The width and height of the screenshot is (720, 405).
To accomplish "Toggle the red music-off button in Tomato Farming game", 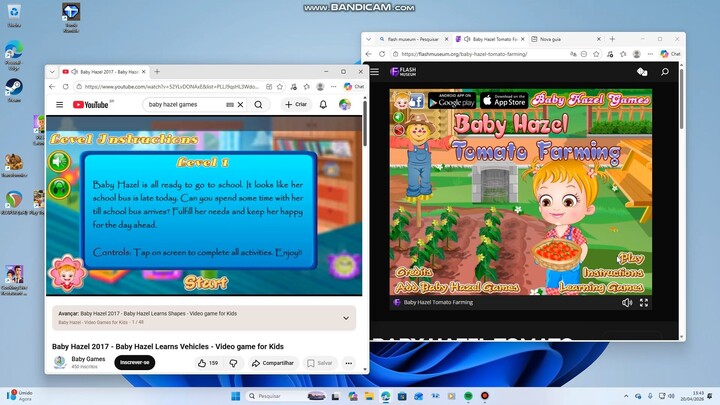I will [x=398, y=130].
